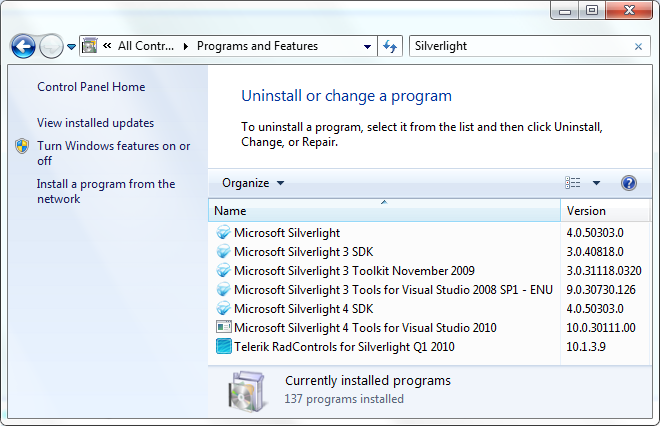Click version 9.0.30730.126 cell
The height and width of the screenshot is (426, 660).
pos(601,290)
